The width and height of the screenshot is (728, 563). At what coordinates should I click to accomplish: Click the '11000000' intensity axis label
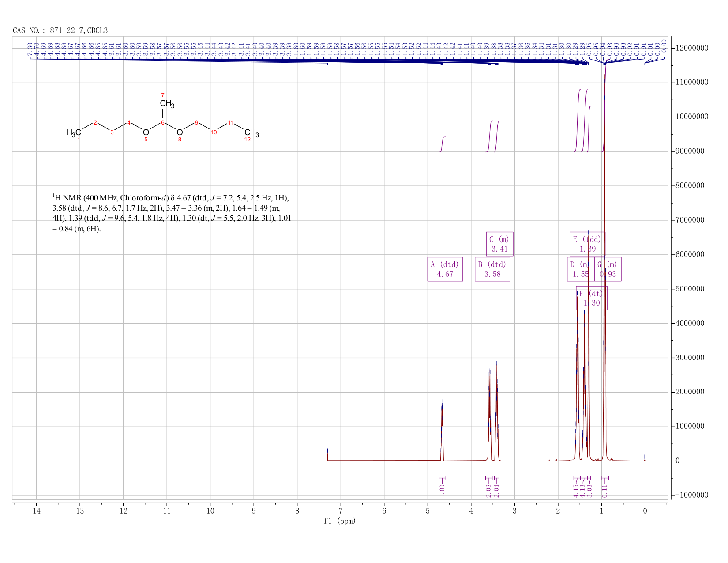point(692,83)
